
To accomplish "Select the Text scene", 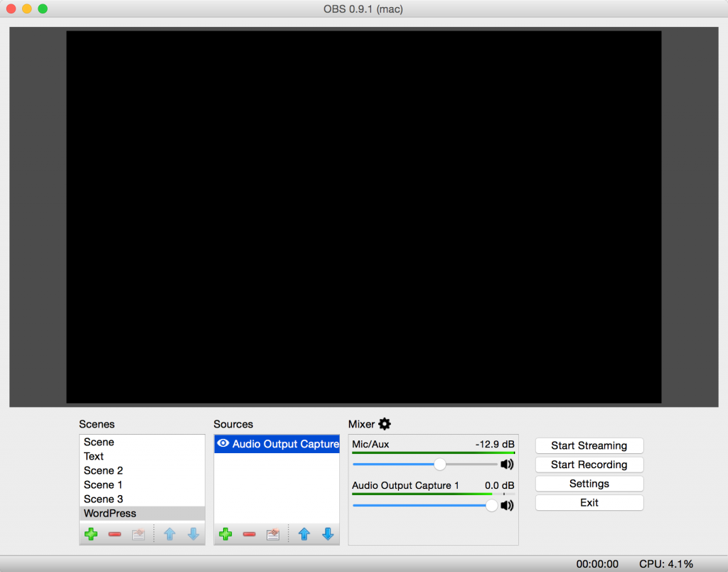I will pyautogui.click(x=142, y=456).
